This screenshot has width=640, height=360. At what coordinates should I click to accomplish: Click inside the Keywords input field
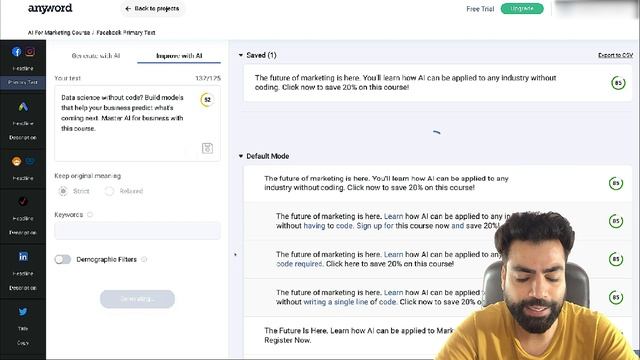tap(138, 231)
